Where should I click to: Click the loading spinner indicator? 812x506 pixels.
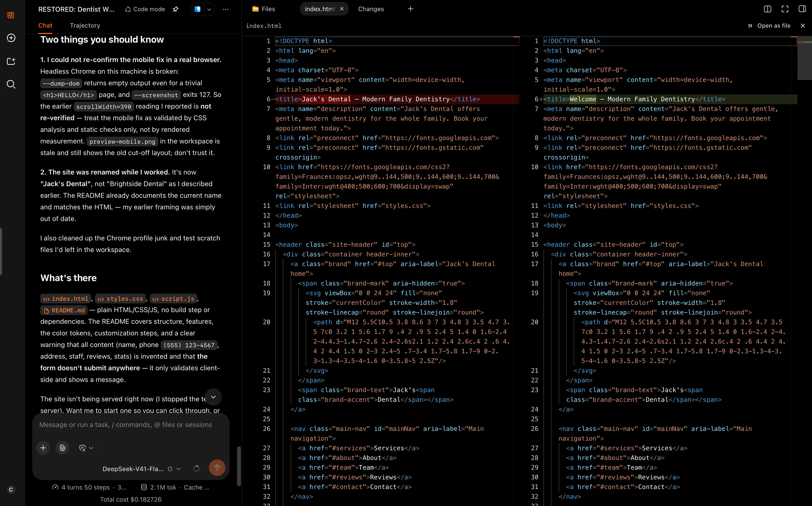pyautogui.click(x=197, y=468)
